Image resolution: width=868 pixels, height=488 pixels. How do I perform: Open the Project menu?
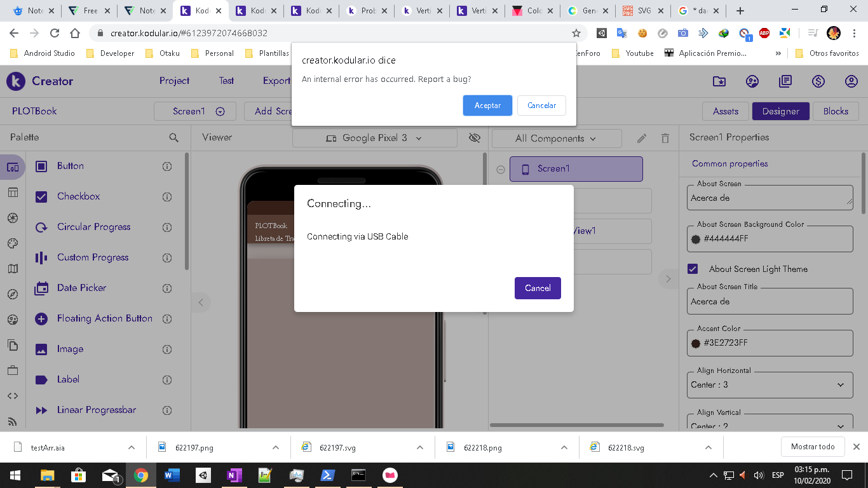[175, 81]
